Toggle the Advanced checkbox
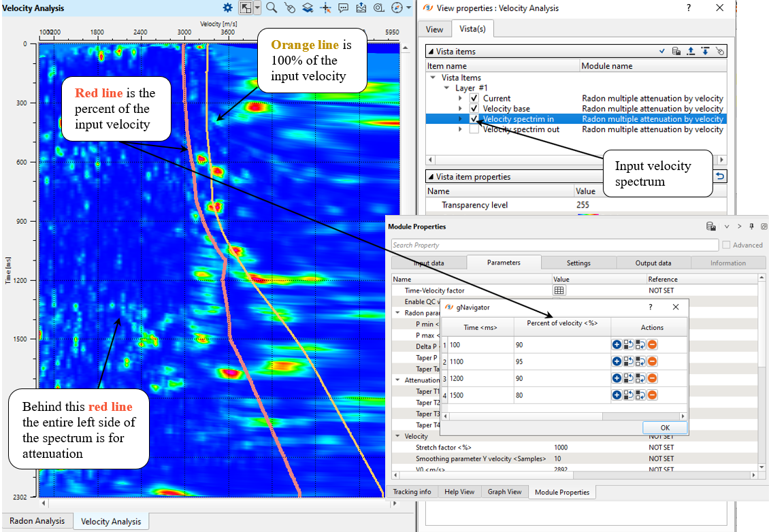Viewport: 771px width, 532px height. [727, 245]
